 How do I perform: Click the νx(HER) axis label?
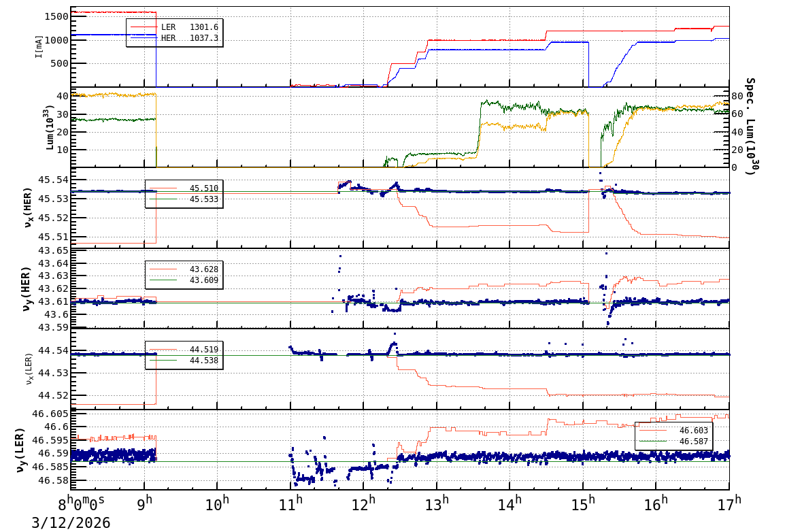pos(27,207)
